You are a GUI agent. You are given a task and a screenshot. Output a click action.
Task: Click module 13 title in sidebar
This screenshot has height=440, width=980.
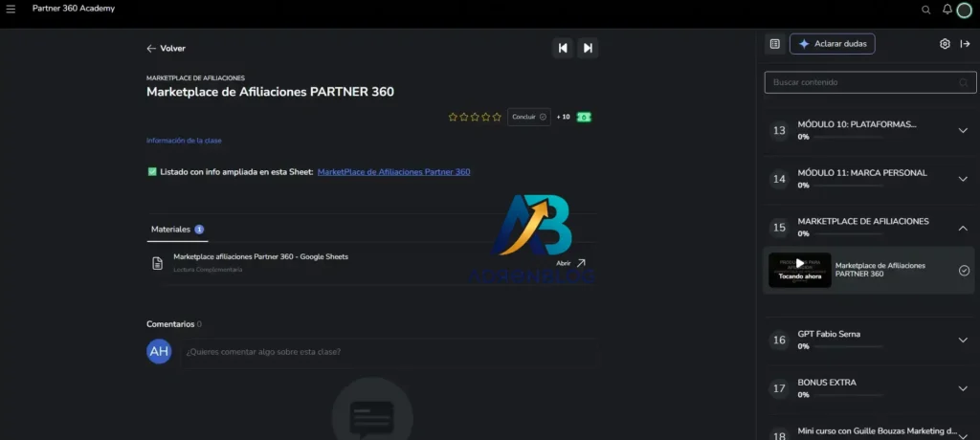(x=857, y=124)
